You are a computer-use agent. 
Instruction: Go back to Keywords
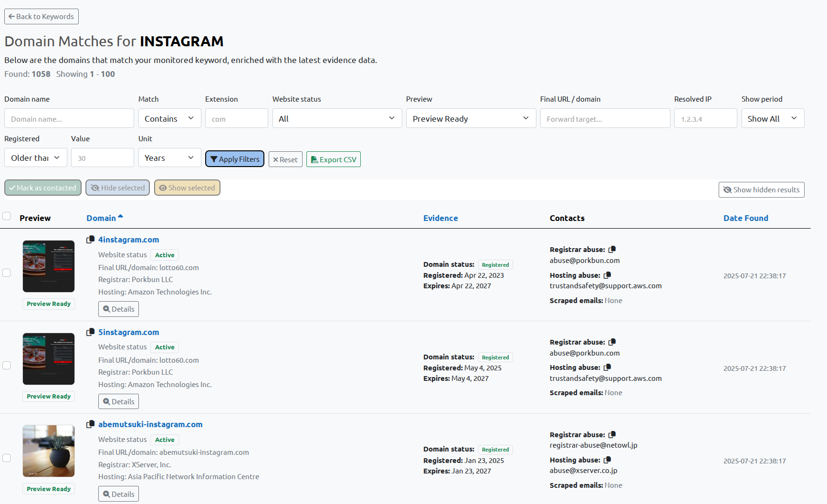pos(42,16)
